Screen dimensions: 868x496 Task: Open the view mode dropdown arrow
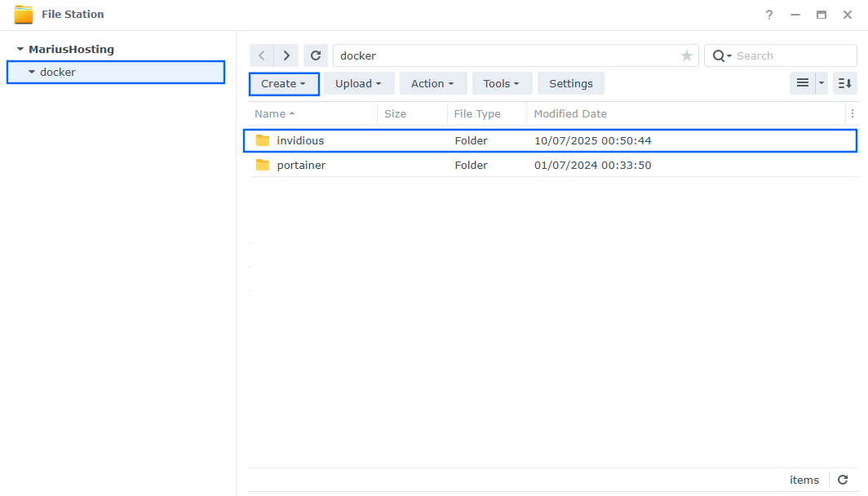tap(821, 83)
